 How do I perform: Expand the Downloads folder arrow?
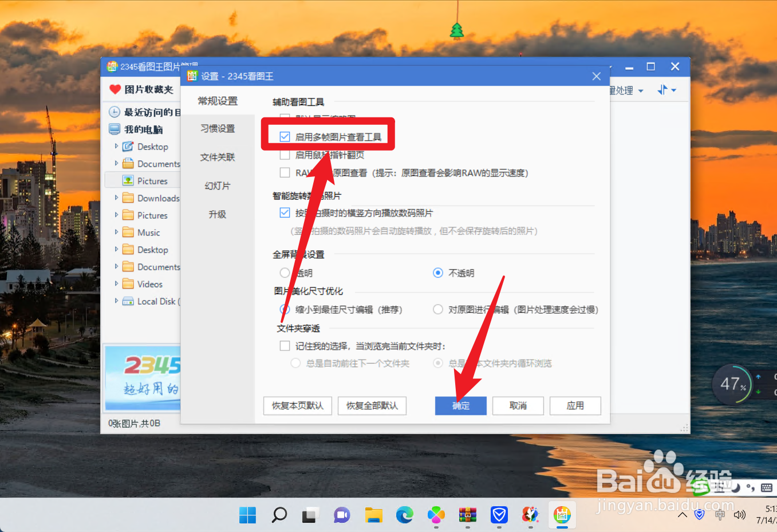point(116,198)
